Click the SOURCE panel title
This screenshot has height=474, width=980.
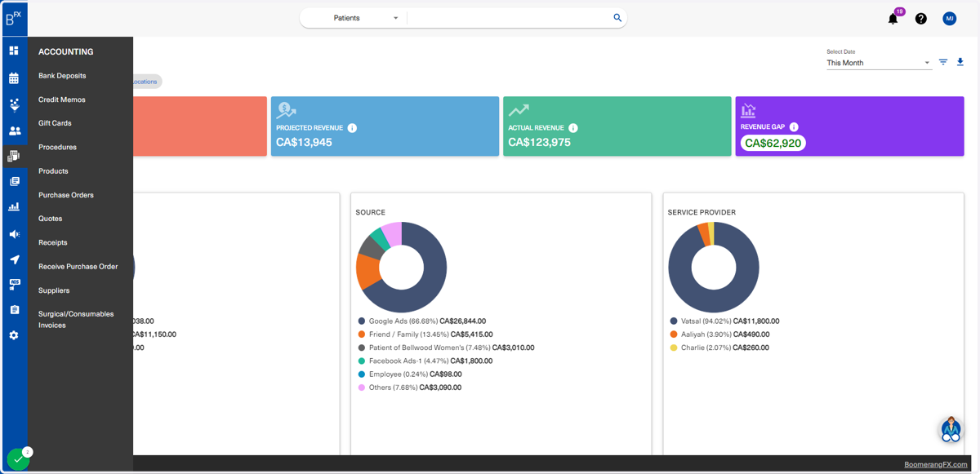pos(371,212)
